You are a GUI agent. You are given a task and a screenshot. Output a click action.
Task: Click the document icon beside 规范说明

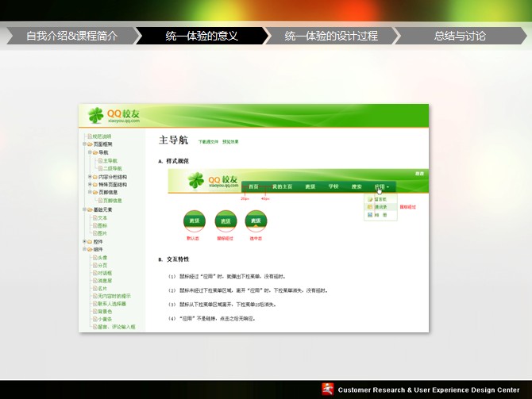point(90,136)
